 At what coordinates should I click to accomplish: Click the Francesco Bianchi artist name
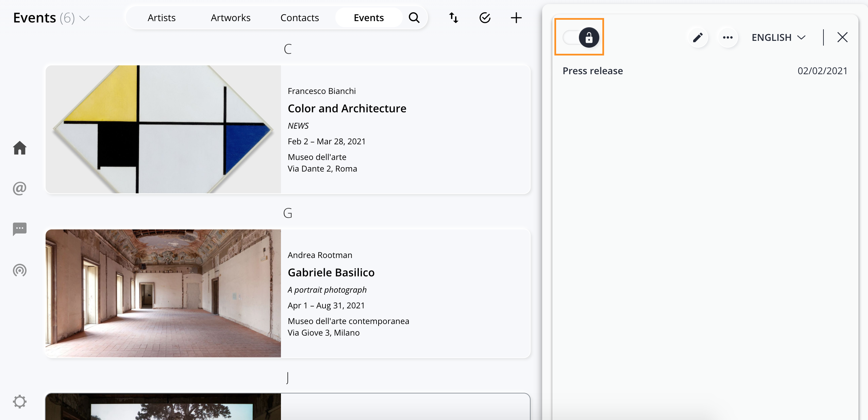(x=322, y=91)
